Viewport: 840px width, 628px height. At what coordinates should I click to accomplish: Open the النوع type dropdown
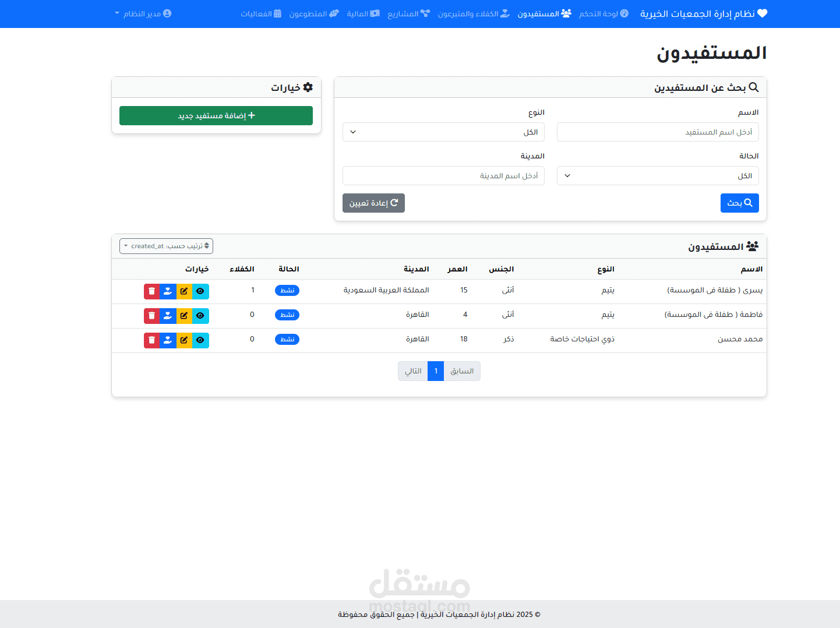[443, 132]
